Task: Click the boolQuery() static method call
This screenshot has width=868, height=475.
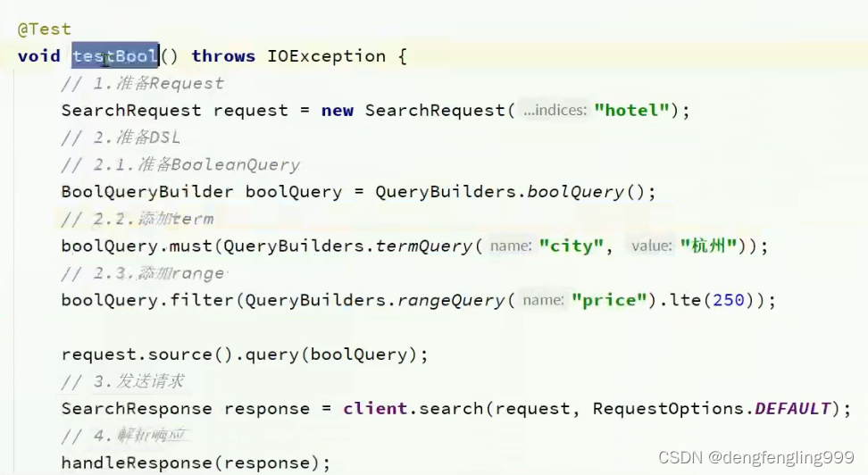Action: (585, 192)
